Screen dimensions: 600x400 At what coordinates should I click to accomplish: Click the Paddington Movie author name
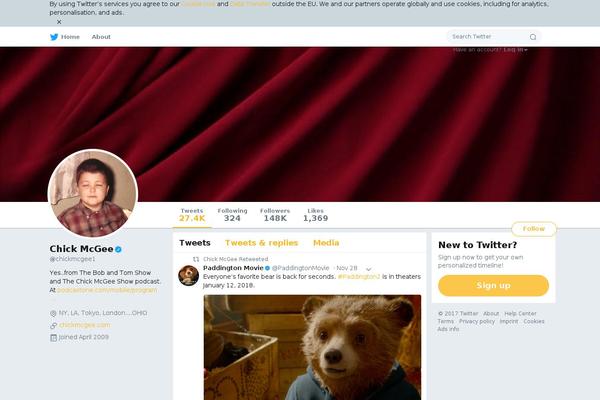pyautogui.click(x=233, y=268)
